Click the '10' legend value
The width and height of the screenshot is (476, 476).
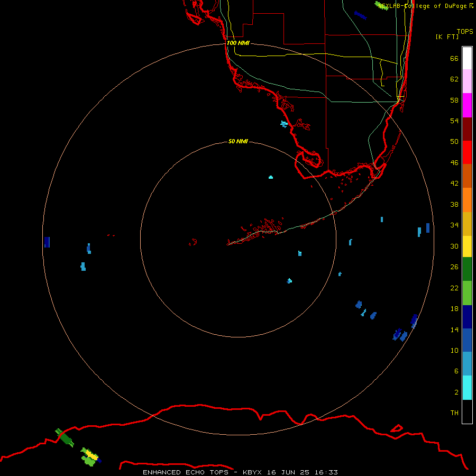coord(454,350)
